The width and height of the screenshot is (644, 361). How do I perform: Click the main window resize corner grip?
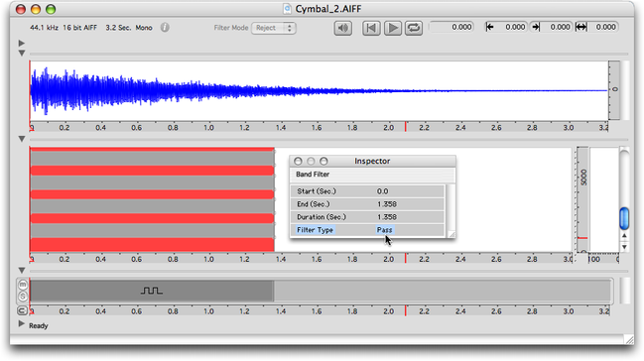tap(629, 339)
